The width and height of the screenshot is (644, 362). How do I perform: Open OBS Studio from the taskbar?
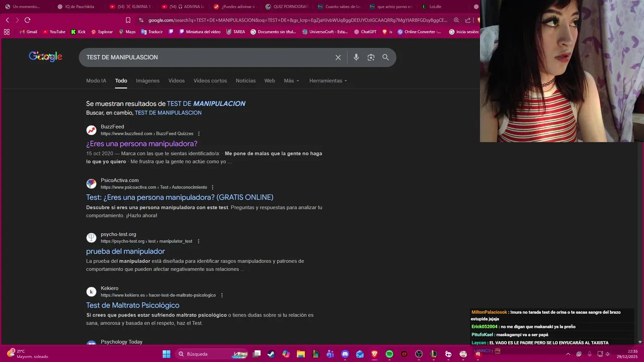point(419,354)
